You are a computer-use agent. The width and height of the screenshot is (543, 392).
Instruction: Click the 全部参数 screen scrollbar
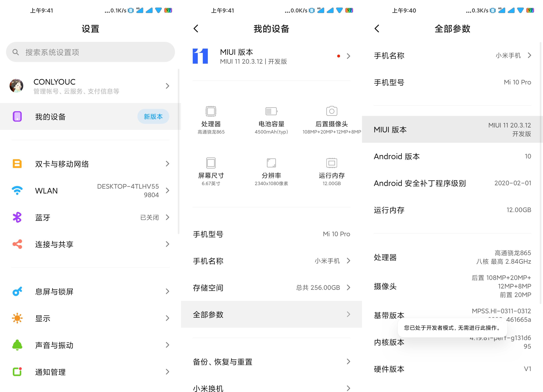541,173
